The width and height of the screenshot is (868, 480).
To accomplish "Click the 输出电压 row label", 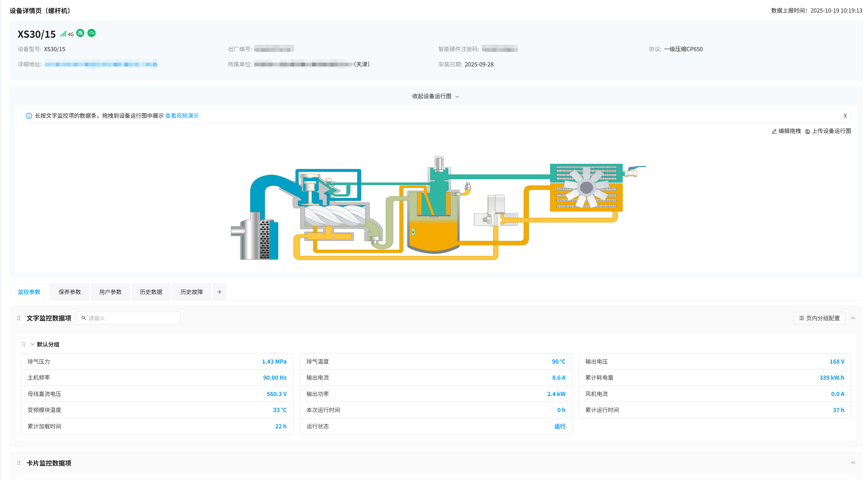I will coord(596,361).
